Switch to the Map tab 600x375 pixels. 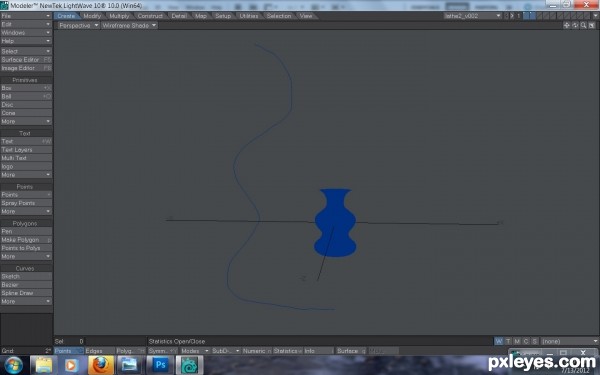201,16
